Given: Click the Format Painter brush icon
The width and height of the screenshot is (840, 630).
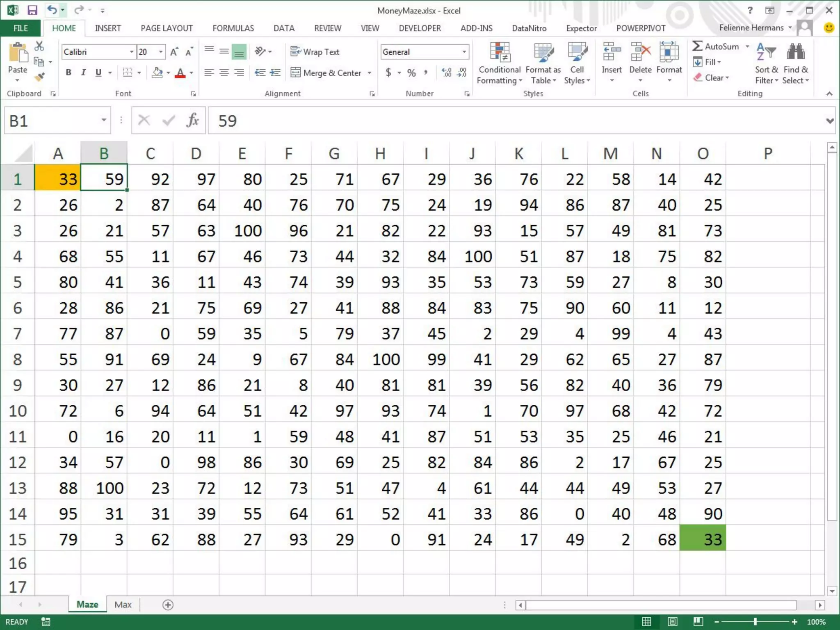Looking at the screenshot, I should [x=39, y=77].
